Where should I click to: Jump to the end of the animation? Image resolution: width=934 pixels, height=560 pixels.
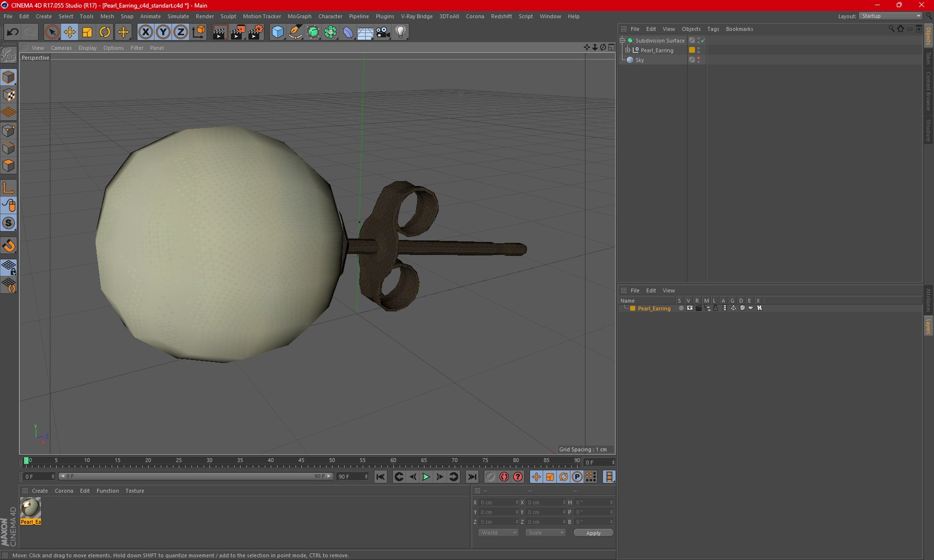click(x=472, y=477)
